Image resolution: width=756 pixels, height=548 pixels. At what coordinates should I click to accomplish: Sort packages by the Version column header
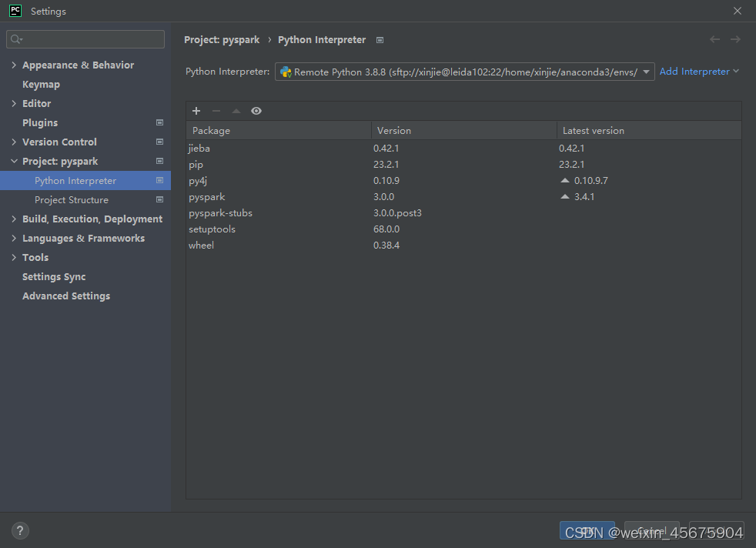point(394,130)
